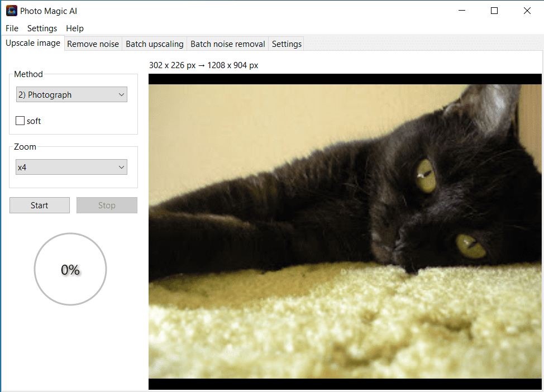Viewport: 544px width, 392px height.
Task: Open the Help menu
Action: (x=75, y=28)
